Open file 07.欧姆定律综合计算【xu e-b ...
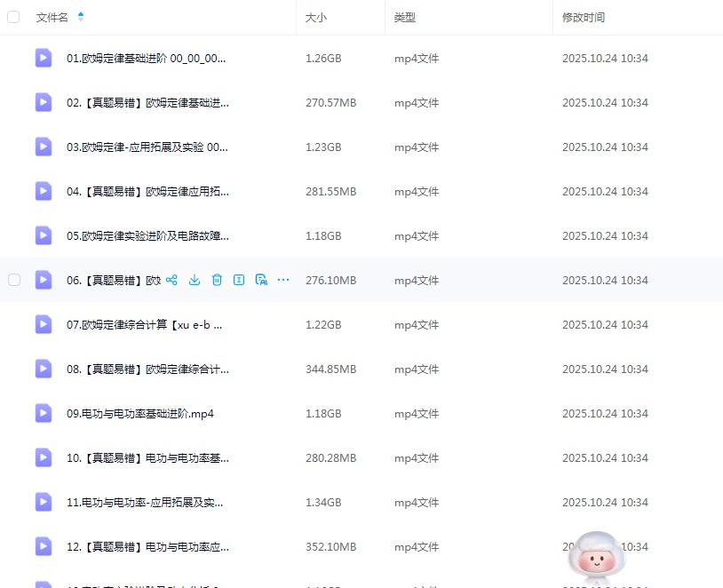The width and height of the screenshot is (723, 588). 144,325
